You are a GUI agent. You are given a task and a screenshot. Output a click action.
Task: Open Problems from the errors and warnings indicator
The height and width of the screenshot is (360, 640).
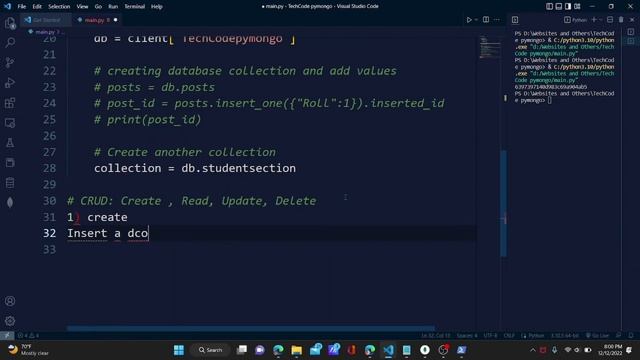click(x=28, y=336)
